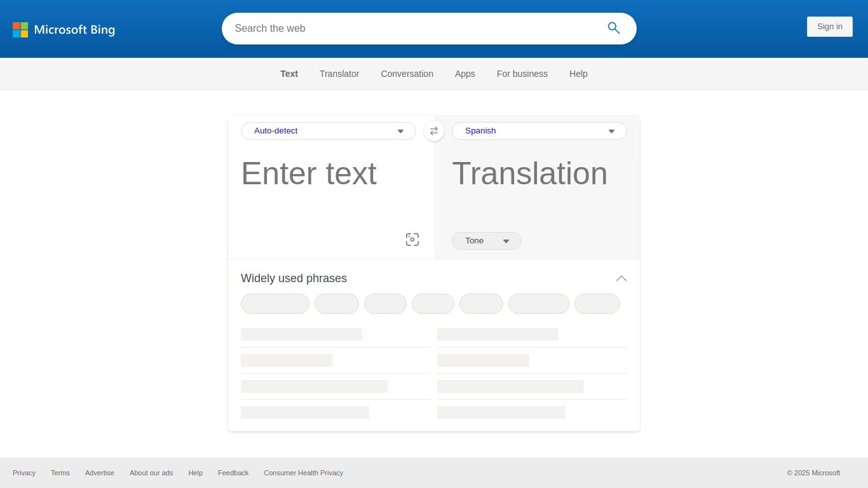This screenshot has height=488, width=868.
Task: Click the Sign in button
Action: tap(829, 27)
